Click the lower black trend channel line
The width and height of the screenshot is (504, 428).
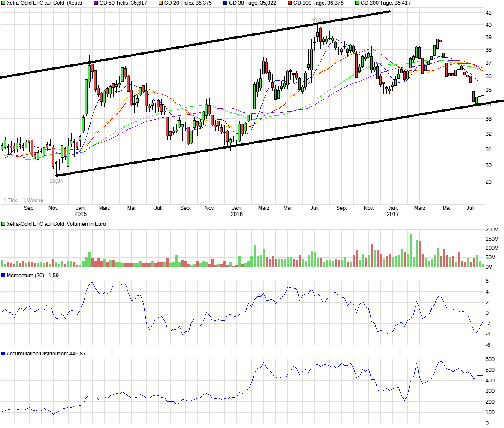(280, 138)
